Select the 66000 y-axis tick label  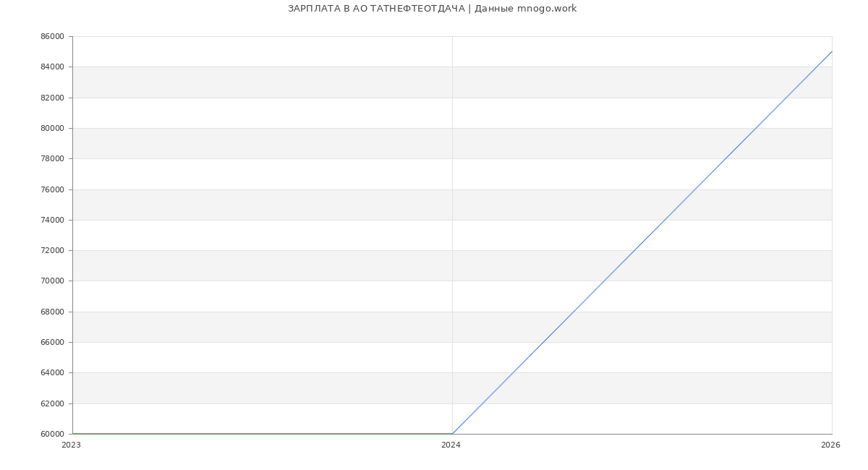(54, 343)
